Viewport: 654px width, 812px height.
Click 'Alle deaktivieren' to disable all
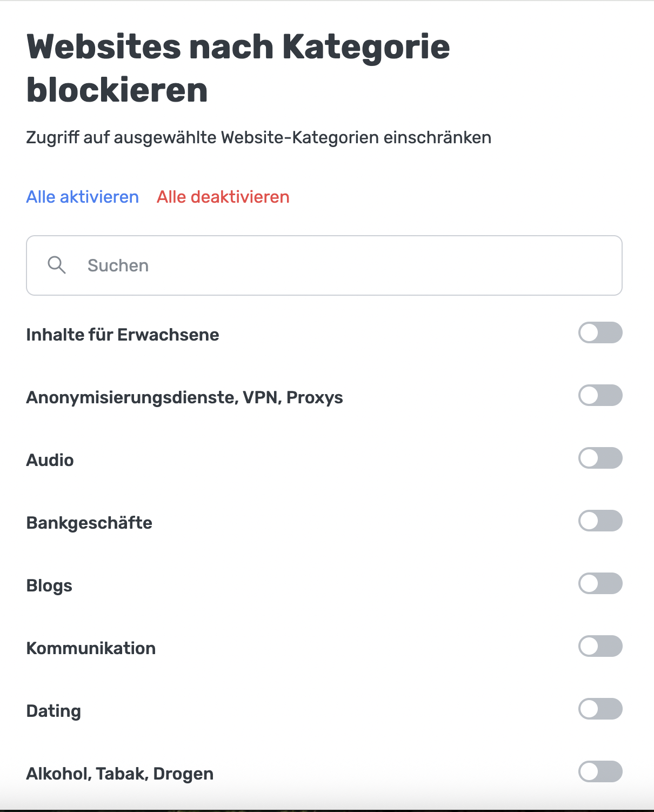coord(223,197)
